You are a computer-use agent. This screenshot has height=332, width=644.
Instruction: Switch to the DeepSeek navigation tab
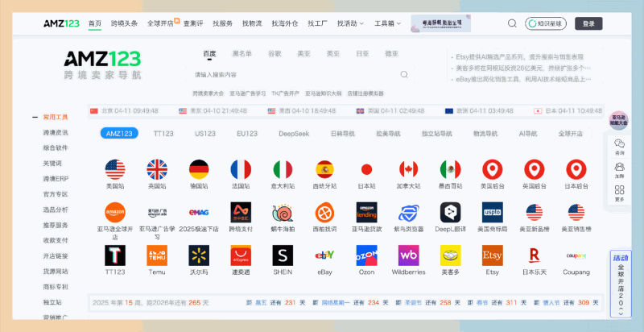(294, 134)
